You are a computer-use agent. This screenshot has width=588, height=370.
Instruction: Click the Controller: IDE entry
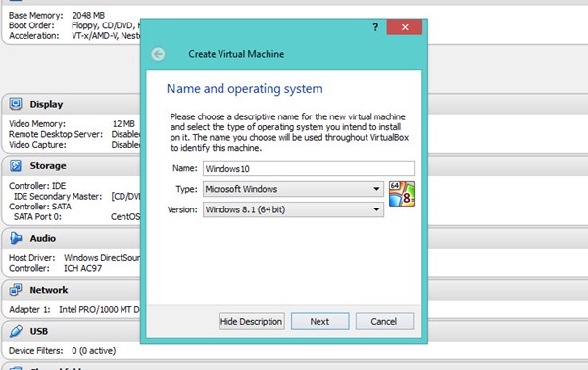click(37, 186)
